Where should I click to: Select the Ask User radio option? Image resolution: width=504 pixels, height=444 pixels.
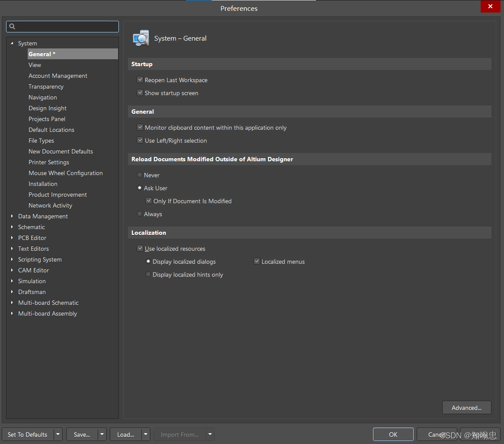pyautogui.click(x=140, y=188)
